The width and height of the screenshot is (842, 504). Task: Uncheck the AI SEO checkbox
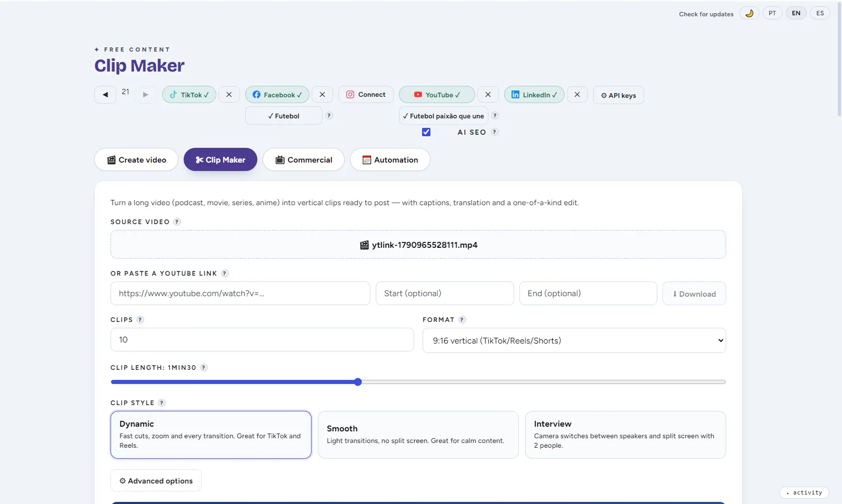[426, 132]
